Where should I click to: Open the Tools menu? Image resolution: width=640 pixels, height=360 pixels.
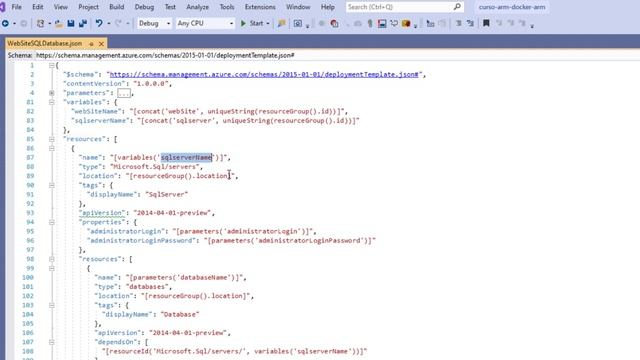[x=227, y=7]
